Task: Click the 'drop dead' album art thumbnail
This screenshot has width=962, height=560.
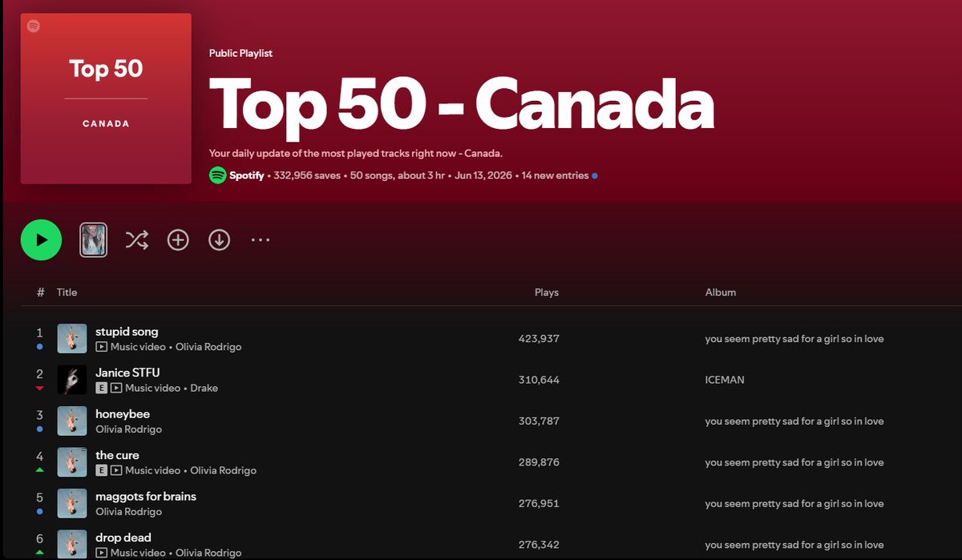Action: coord(72,545)
